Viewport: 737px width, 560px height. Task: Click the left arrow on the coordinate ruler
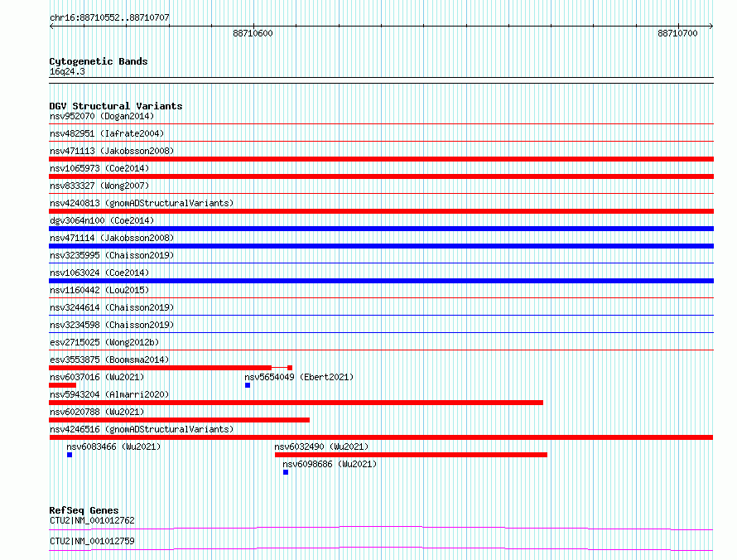click(x=51, y=27)
